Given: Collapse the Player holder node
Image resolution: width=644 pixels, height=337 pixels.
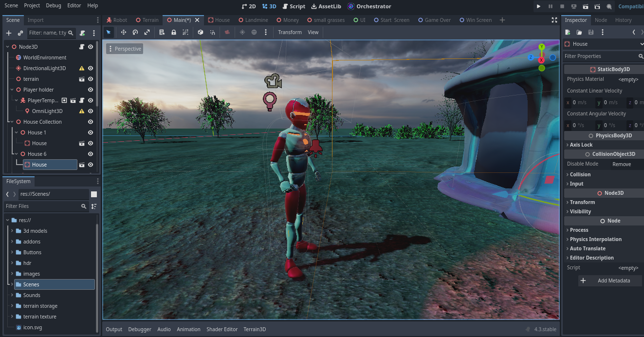Looking at the screenshot, I should (12, 90).
